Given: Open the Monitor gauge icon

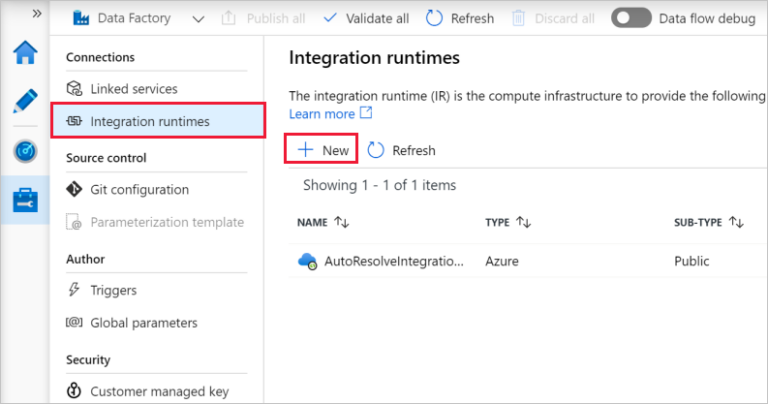Looking at the screenshot, I should point(24,150).
